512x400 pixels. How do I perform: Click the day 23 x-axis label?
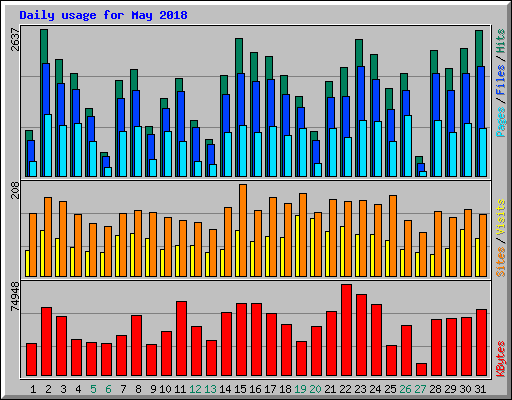360,389
